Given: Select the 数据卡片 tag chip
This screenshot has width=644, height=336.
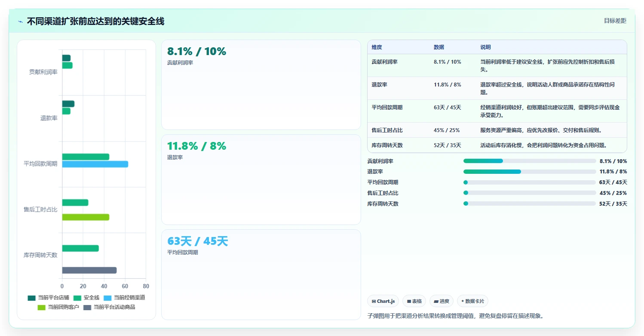Looking at the screenshot, I should [x=473, y=301].
